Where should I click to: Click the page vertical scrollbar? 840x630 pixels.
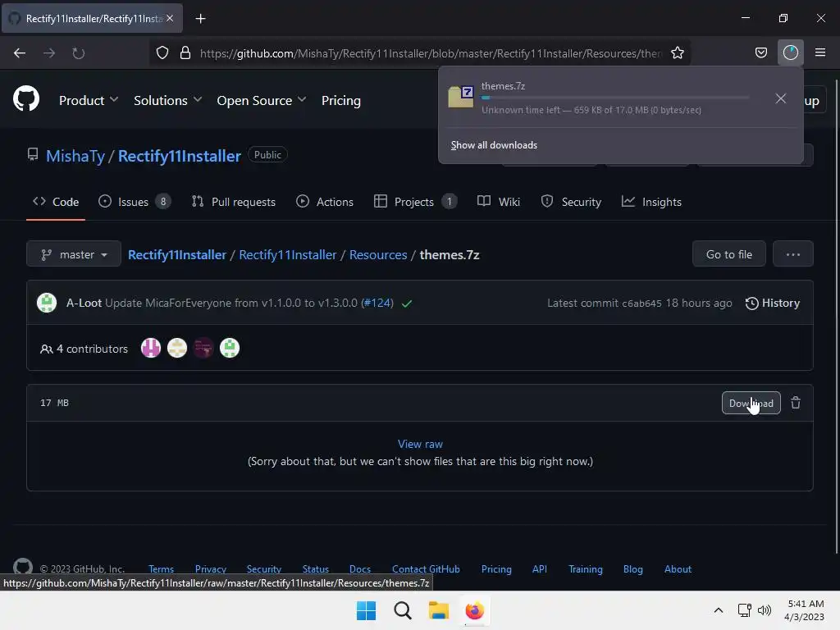pos(837,316)
